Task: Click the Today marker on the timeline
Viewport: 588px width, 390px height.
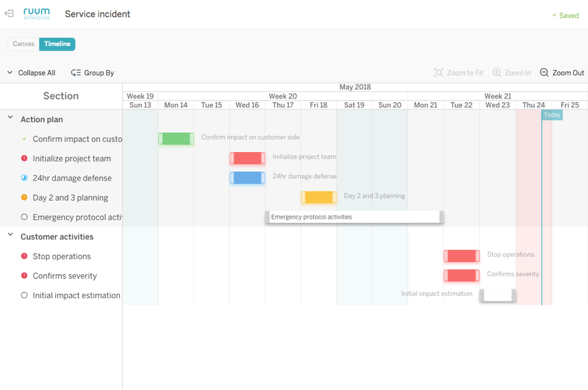Action: pos(551,114)
